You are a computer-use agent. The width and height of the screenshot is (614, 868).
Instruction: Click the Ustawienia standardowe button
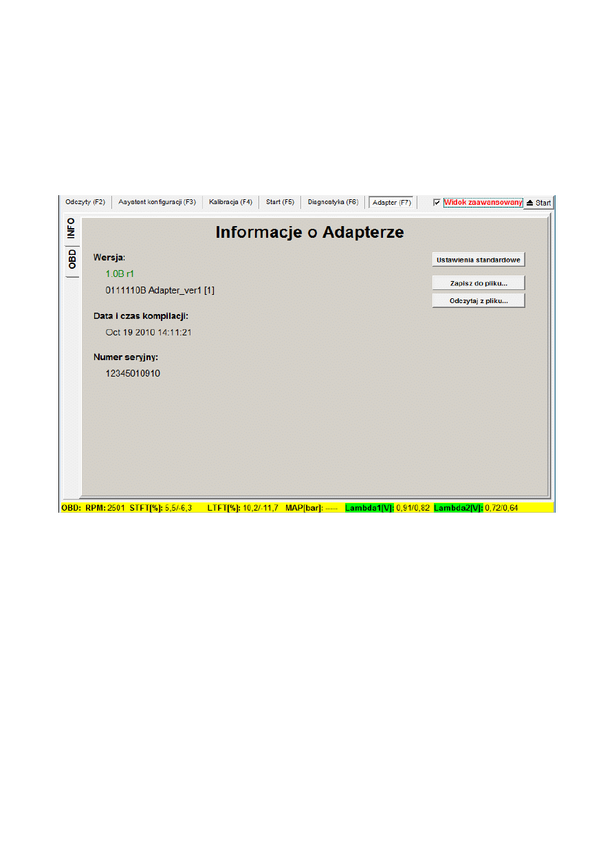coord(479,260)
